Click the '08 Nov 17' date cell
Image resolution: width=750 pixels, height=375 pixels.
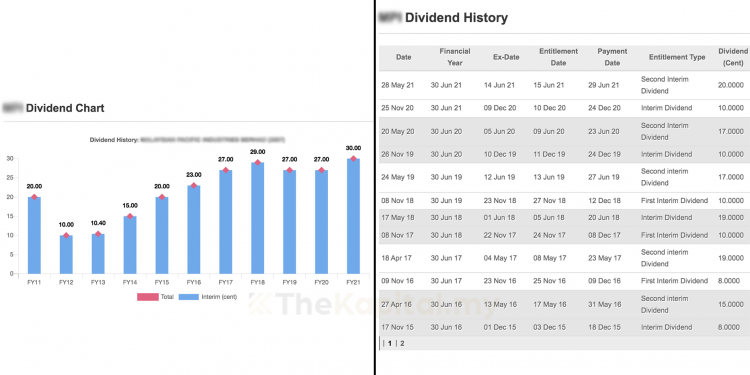point(397,235)
